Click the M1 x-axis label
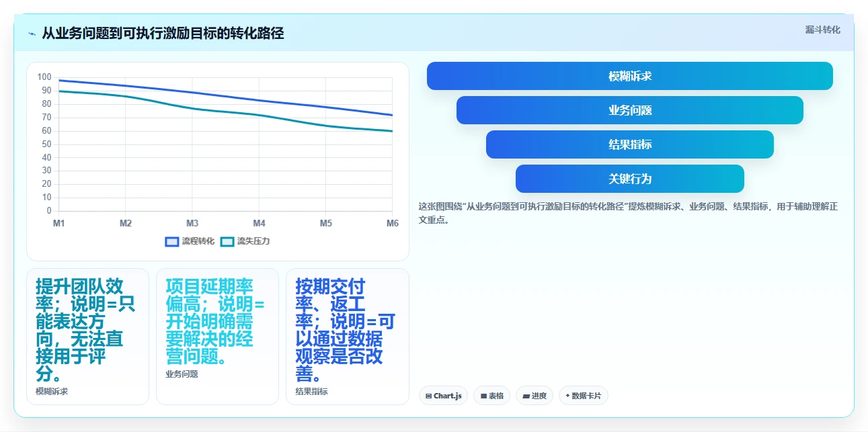 [x=59, y=223]
